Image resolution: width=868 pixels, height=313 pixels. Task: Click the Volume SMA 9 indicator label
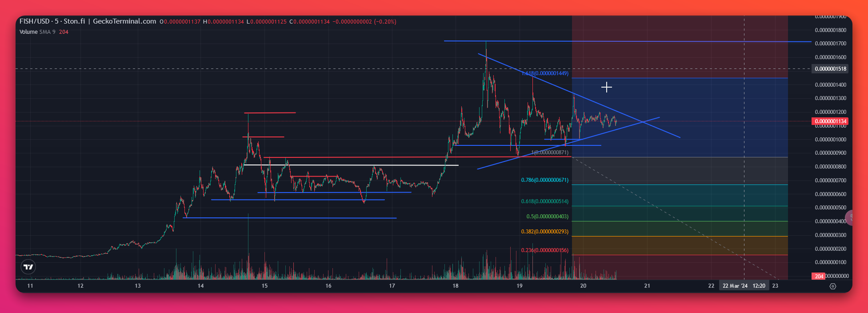[37, 32]
